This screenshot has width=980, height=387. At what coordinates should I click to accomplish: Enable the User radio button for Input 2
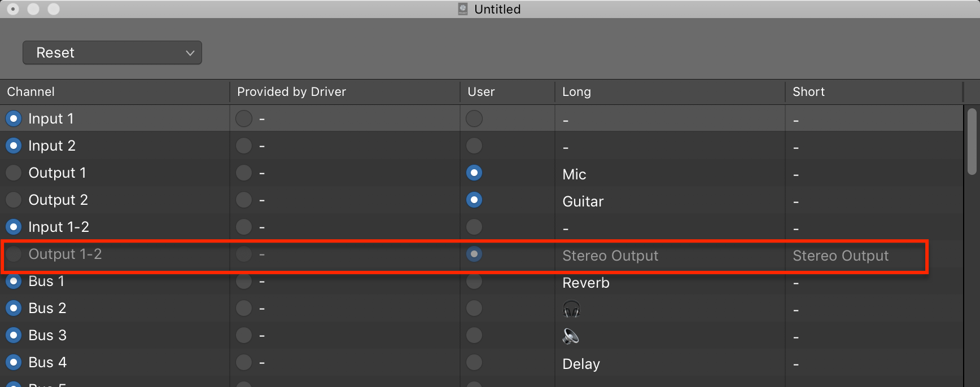[474, 146]
